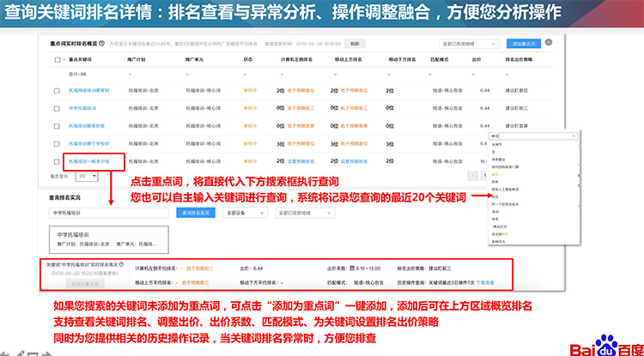Open the 全部设备 device dropdown
Screen dimensions: 644x356
245,212
